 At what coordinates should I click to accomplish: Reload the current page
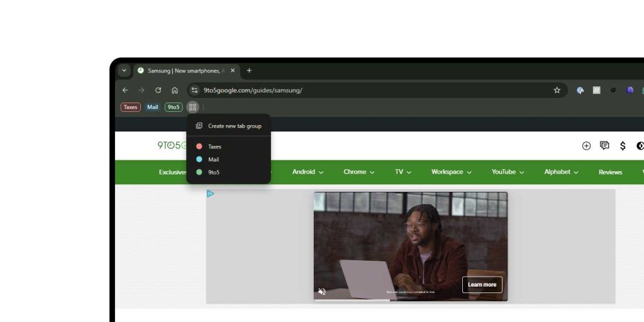point(158,90)
